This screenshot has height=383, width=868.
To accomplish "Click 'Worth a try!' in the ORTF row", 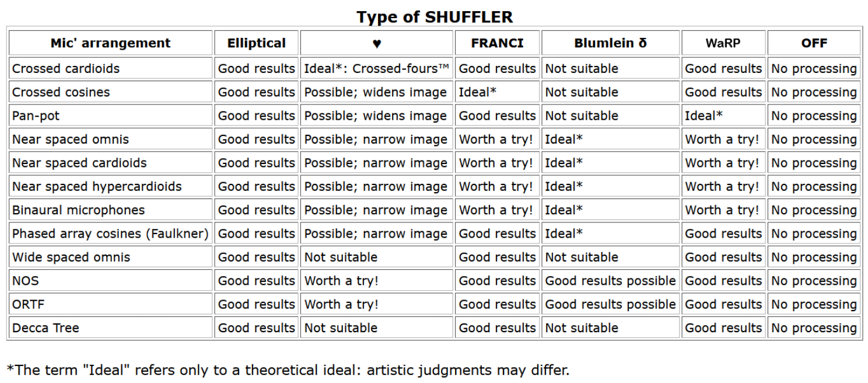I will tap(341, 304).
